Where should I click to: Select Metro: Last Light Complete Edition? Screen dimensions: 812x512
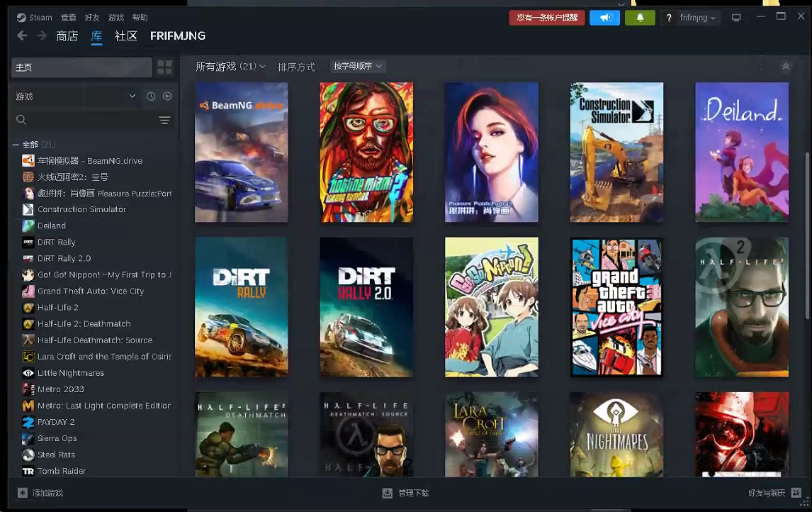coord(103,406)
